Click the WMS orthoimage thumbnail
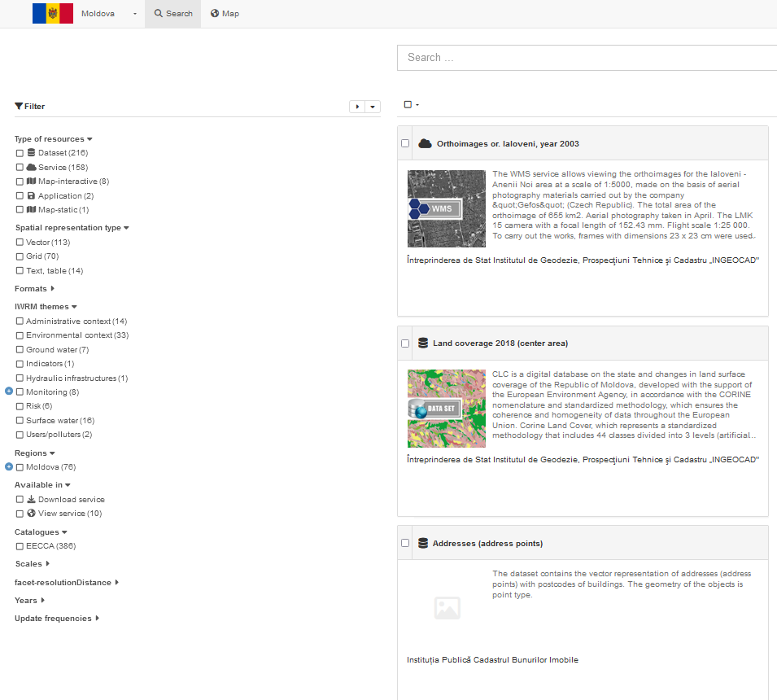777x700 pixels. tap(447, 208)
